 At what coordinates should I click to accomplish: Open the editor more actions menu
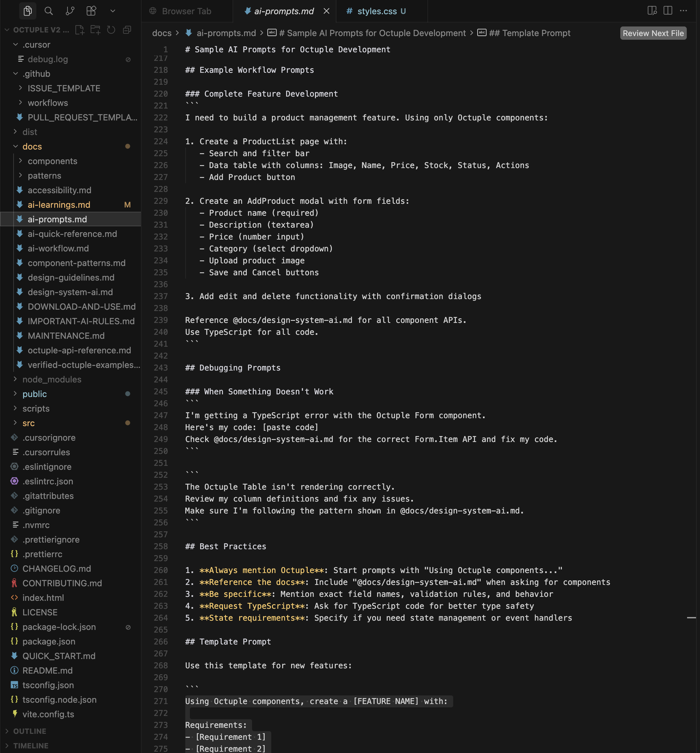[x=683, y=11]
